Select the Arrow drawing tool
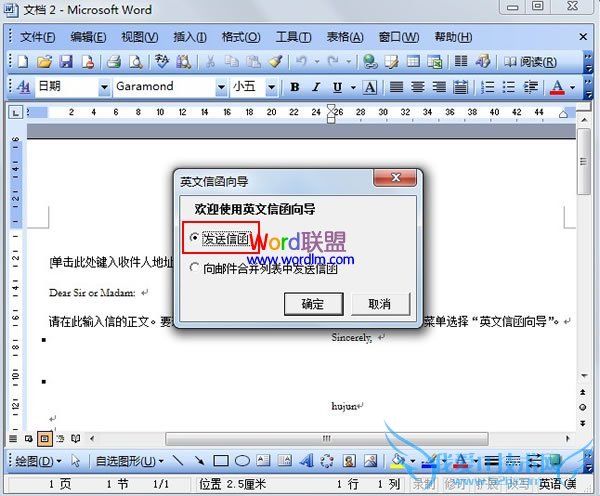 click(x=199, y=460)
